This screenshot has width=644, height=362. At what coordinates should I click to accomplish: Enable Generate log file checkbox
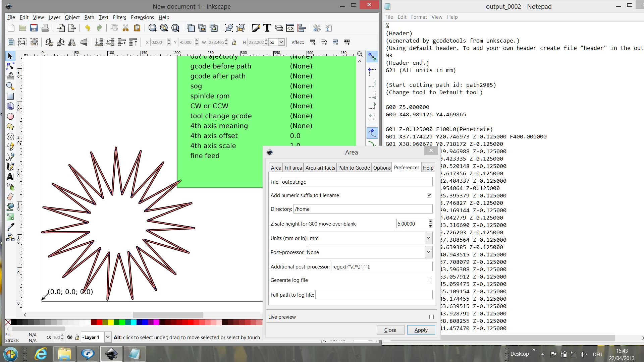429,280
